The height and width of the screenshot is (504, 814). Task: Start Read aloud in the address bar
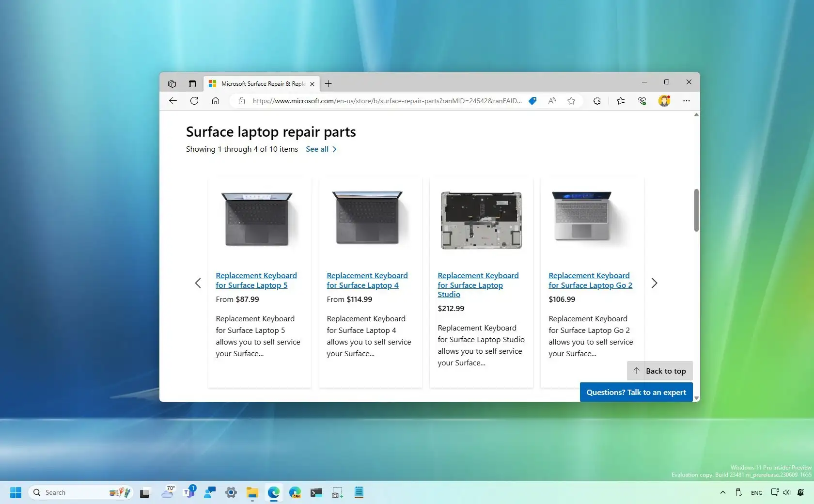[x=551, y=101]
